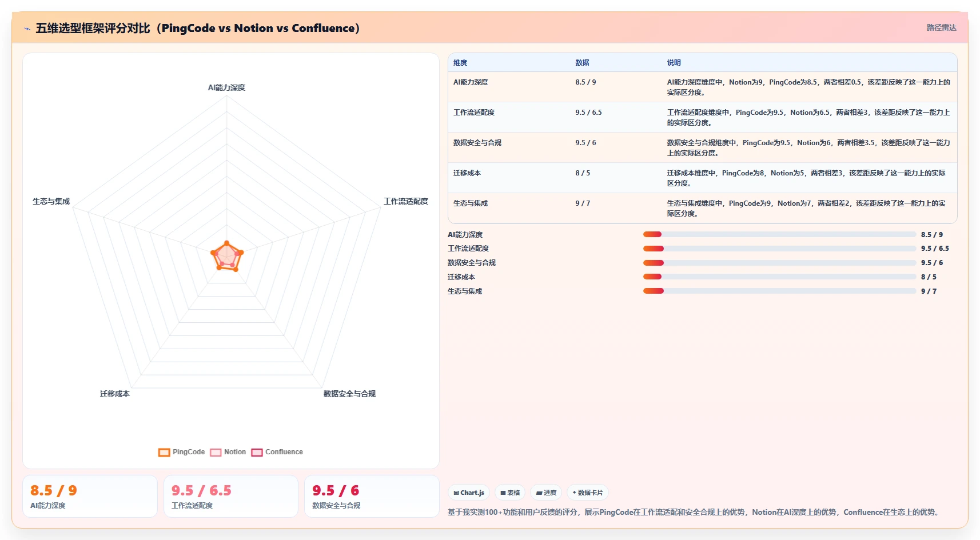
Task: Click the 工作流适配度 table dimension cell
Action: coord(474,113)
